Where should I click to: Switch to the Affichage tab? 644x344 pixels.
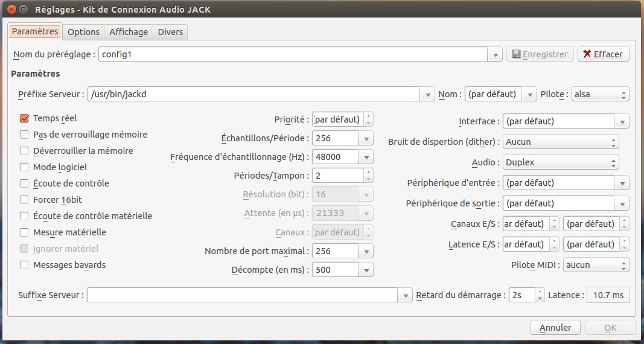pos(129,32)
